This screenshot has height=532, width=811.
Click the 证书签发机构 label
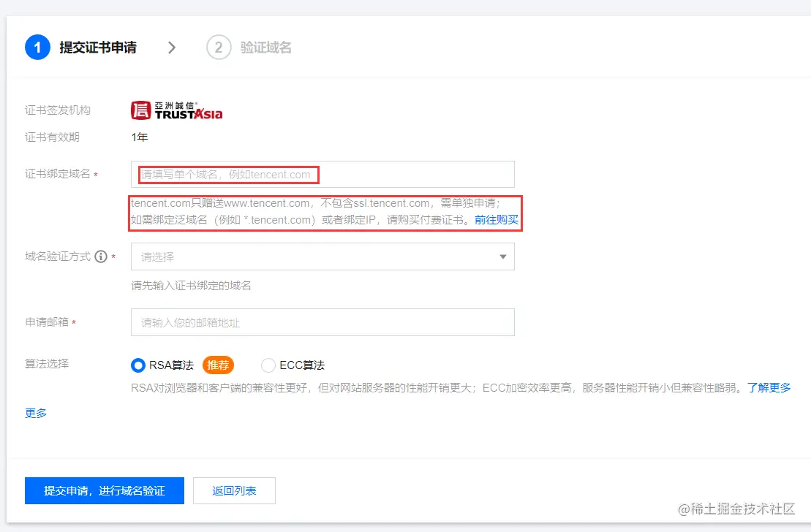pos(58,110)
